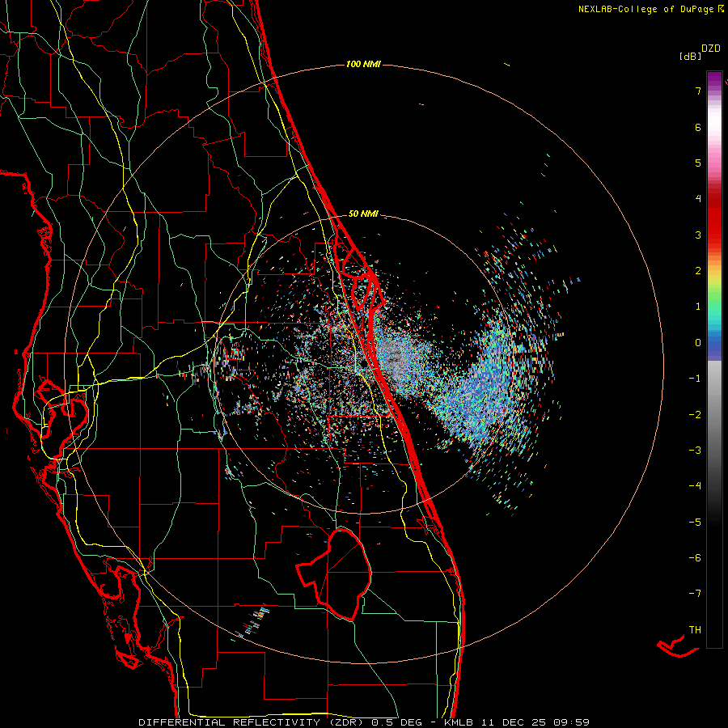Click the DZD product label above scale
The image size is (728, 728).
(x=711, y=49)
